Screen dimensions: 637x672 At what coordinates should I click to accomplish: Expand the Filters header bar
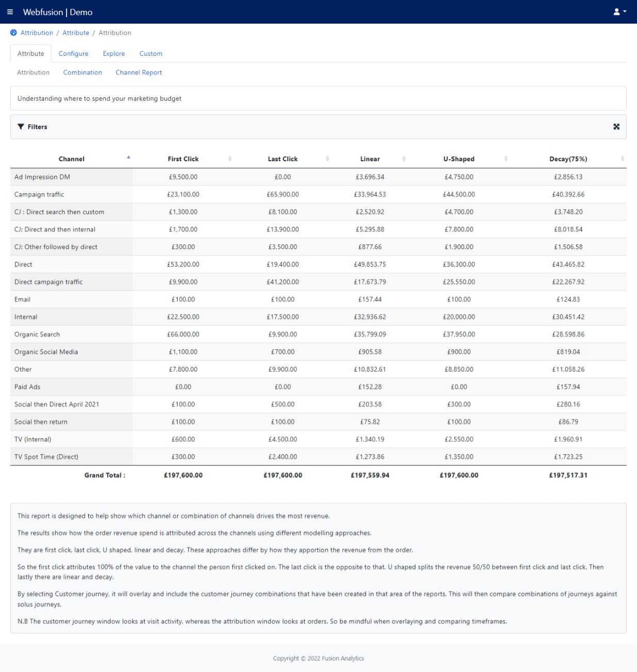[318, 127]
